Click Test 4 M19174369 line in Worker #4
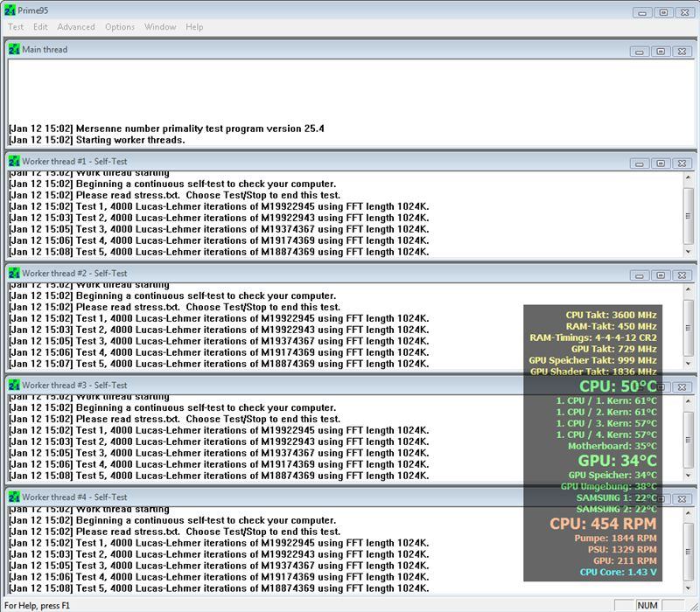This screenshot has width=700, height=612. (x=219, y=577)
